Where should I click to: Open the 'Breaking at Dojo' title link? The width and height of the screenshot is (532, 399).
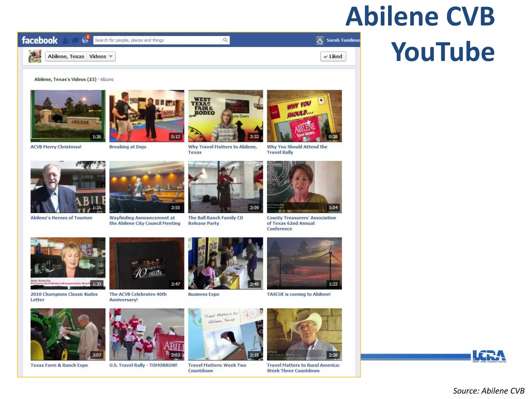(x=128, y=147)
